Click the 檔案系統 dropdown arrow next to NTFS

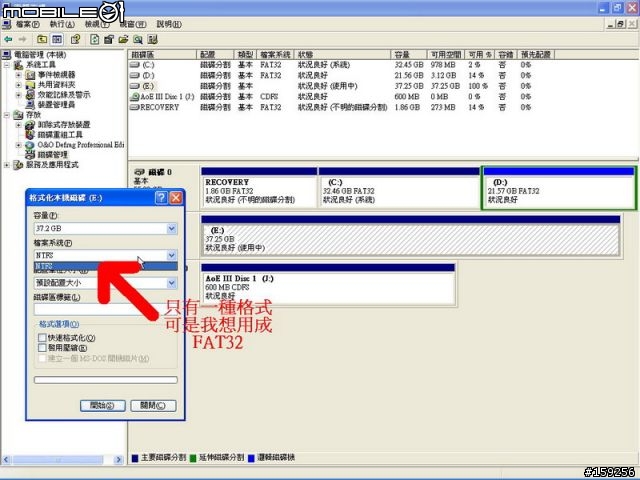pos(172,255)
